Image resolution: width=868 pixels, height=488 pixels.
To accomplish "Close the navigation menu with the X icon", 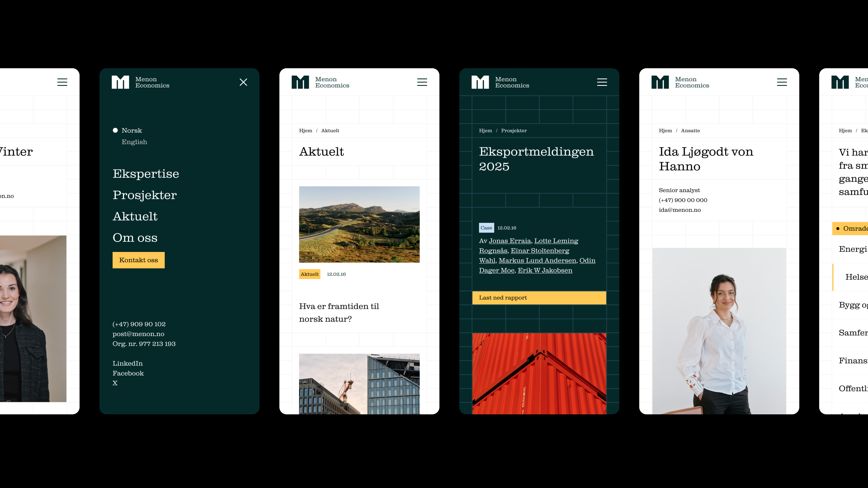I will pos(243,82).
